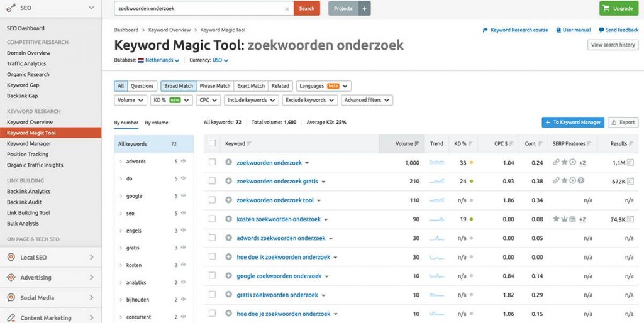Select All keywords row in group list
The height and width of the screenshot is (323, 644).
point(154,144)
